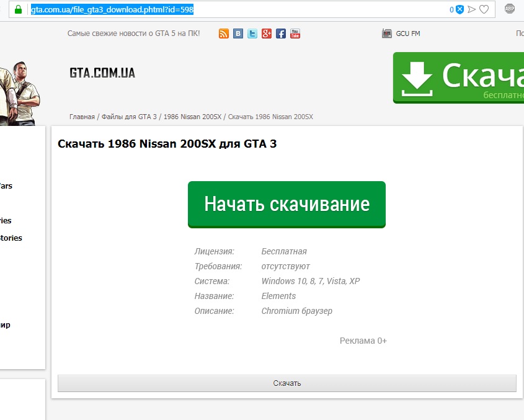Image resolution: width=524 pixels, height=420 pixels.
Task: Open the Google Plus icon
Action: tap(267, 34)
